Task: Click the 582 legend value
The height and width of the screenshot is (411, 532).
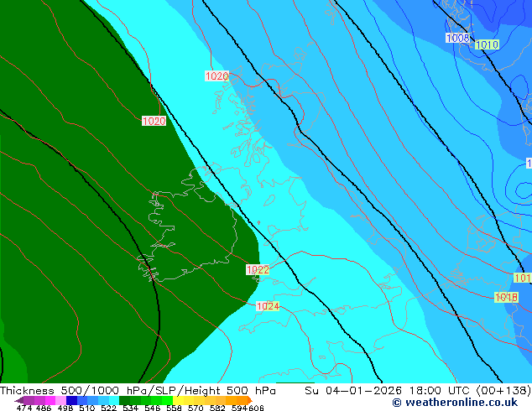Action: 217,408
